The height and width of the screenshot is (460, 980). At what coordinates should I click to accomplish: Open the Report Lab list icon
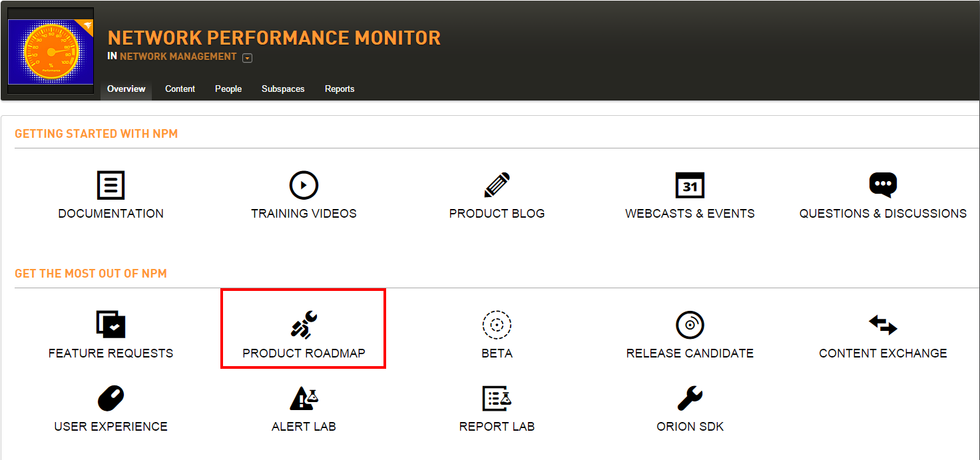click(x=497, y=398)
